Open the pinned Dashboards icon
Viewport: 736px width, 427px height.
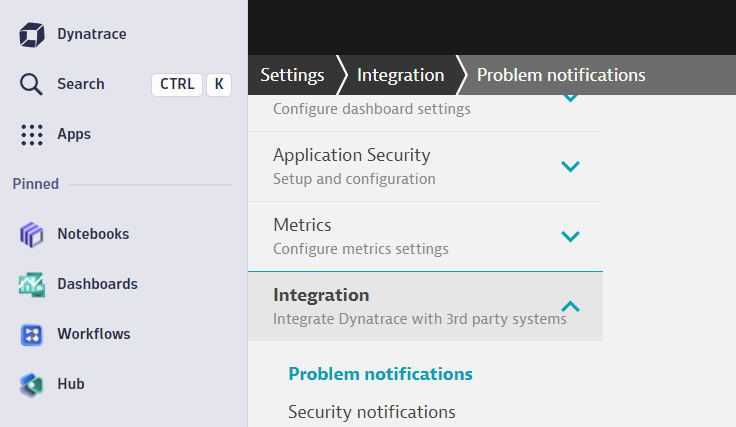click(32, 284)
